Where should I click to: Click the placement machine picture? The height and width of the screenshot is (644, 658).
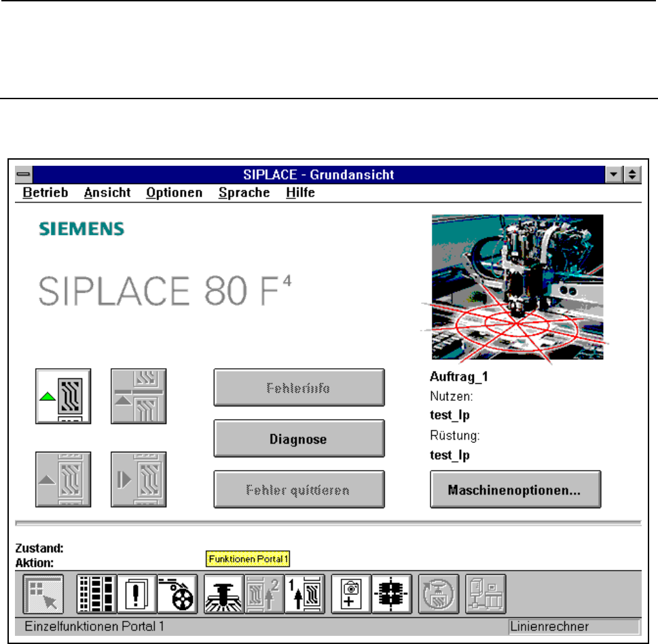pyautogui.click(x=517, y=287)
